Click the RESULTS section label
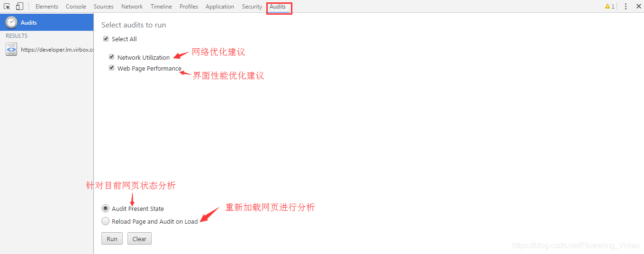This screenshot has width=644, height=254. click(x=17, y=36)
